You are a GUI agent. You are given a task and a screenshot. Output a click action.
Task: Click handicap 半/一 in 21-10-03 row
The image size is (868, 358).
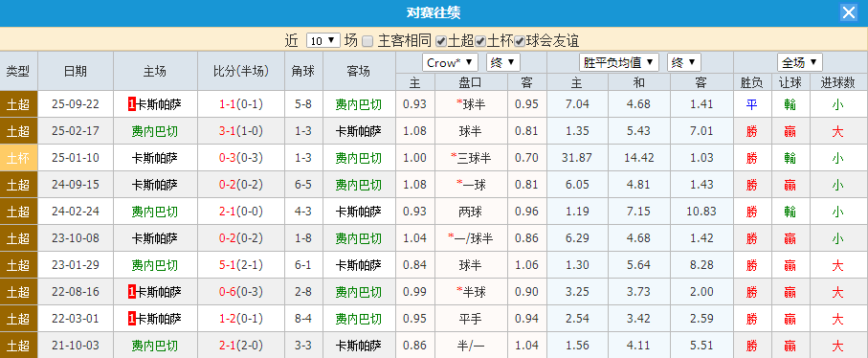tap(471, 346)
